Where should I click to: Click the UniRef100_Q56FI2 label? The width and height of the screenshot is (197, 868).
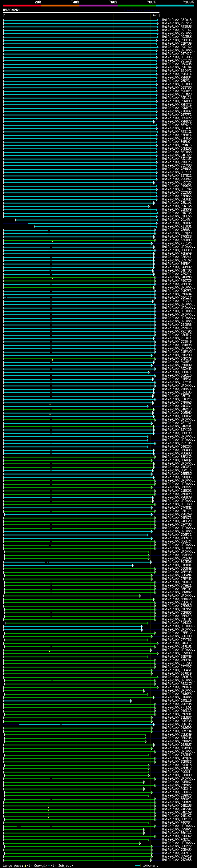[x=177, y=535]
